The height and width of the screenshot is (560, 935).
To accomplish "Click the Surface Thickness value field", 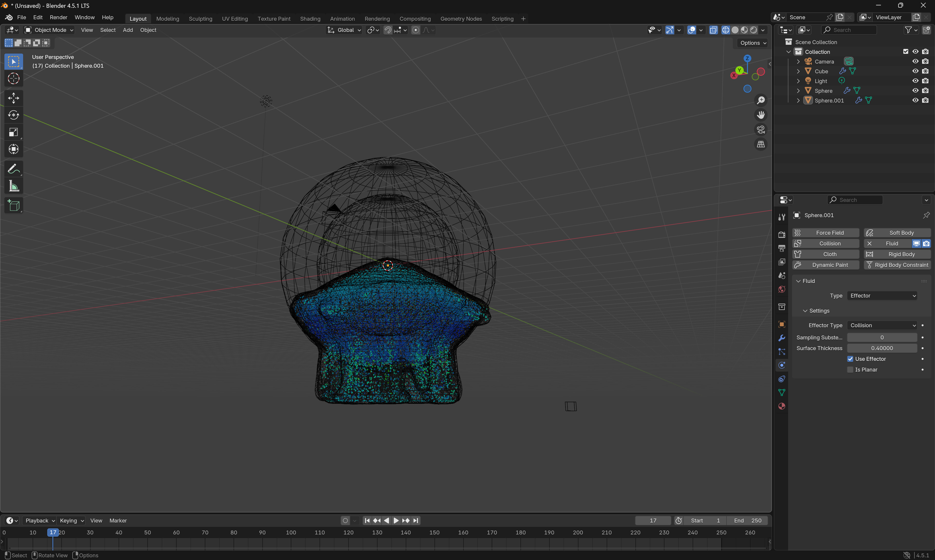I will pyautogui.click(x=882, y=348).
